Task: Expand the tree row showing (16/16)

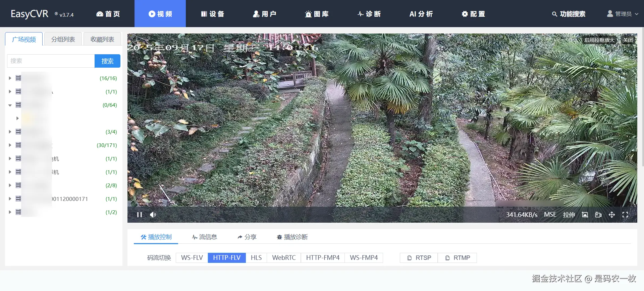Action: click(x=10, y=78)
